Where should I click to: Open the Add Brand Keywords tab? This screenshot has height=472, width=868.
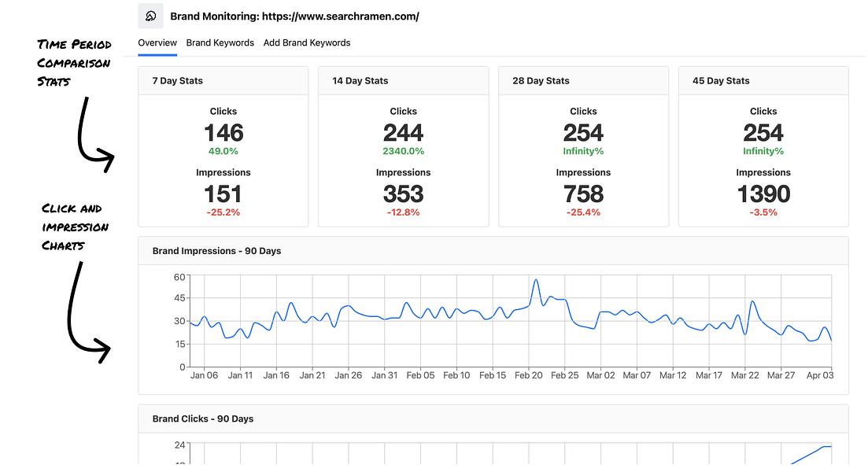pos(307,42)
